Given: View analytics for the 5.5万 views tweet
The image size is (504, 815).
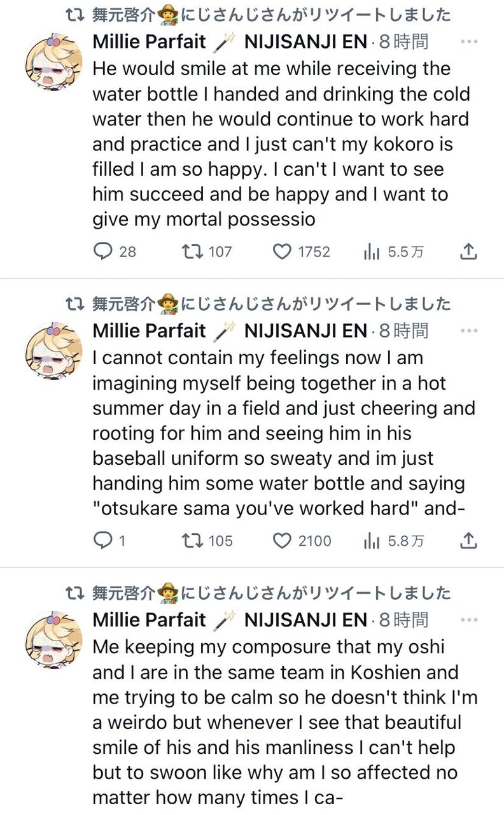Looking at the screenshot, I should (372, 252).
